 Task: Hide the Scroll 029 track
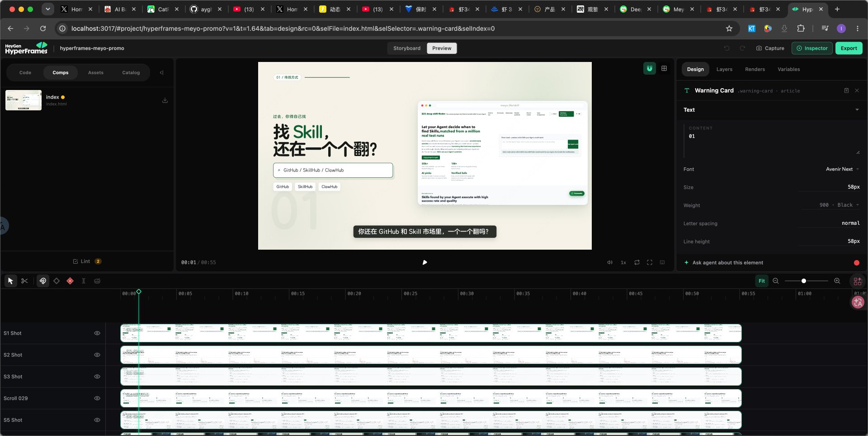click(97, 398)
